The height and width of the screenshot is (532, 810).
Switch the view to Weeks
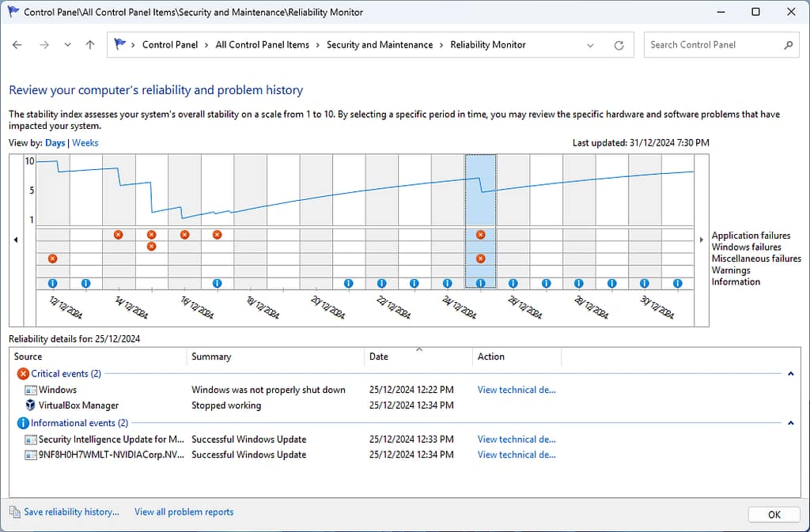[x=85, y=142]
